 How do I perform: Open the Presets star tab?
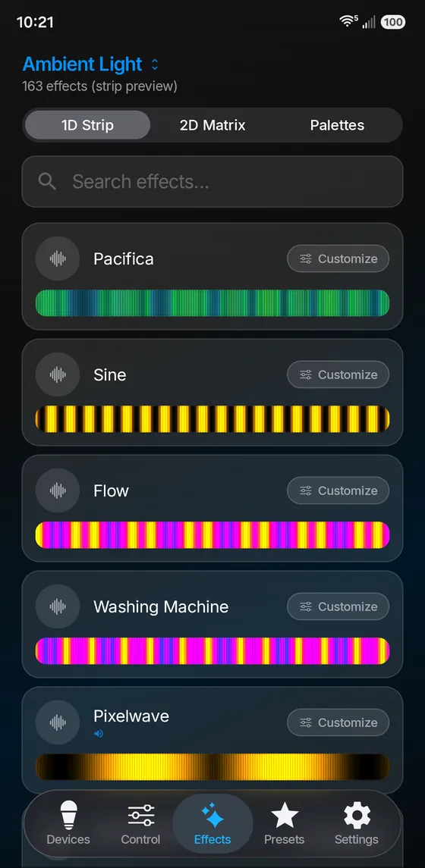(x=285, y=823)
